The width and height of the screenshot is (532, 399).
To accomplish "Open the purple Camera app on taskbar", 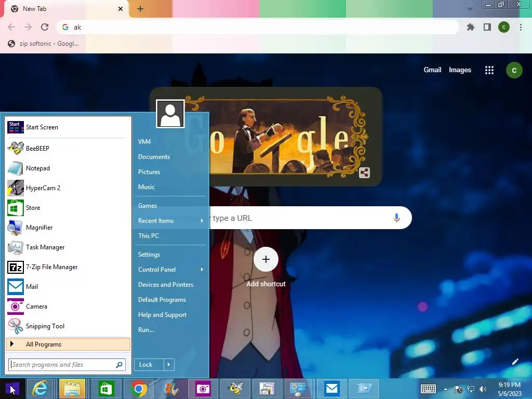I will tap(203, 389).
